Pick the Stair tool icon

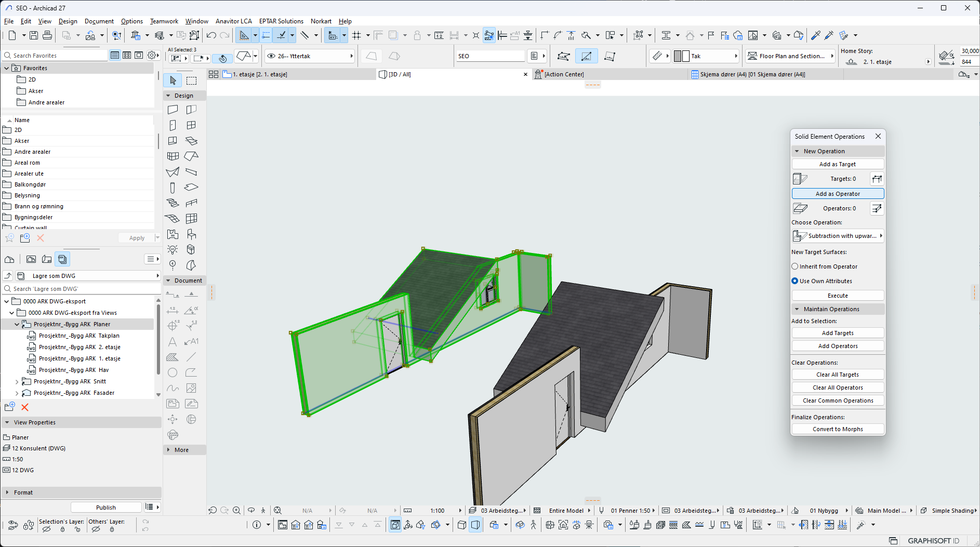tap(173, 203)
